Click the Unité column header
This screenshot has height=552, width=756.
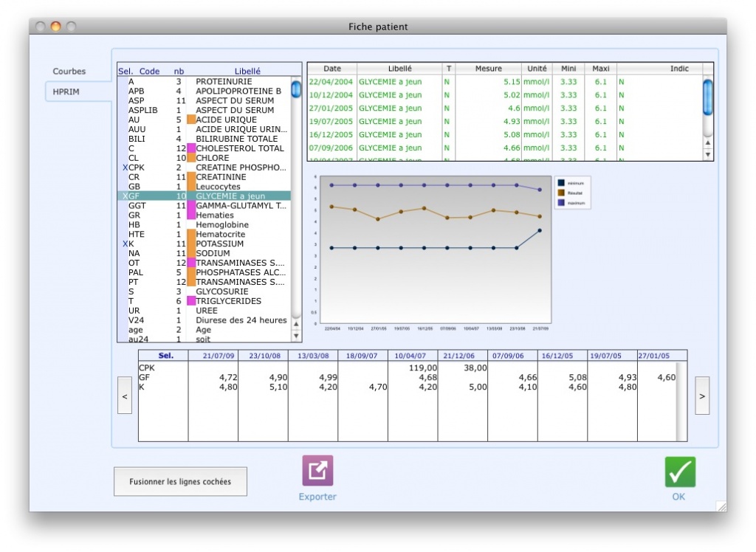click(x=537, y=69)
